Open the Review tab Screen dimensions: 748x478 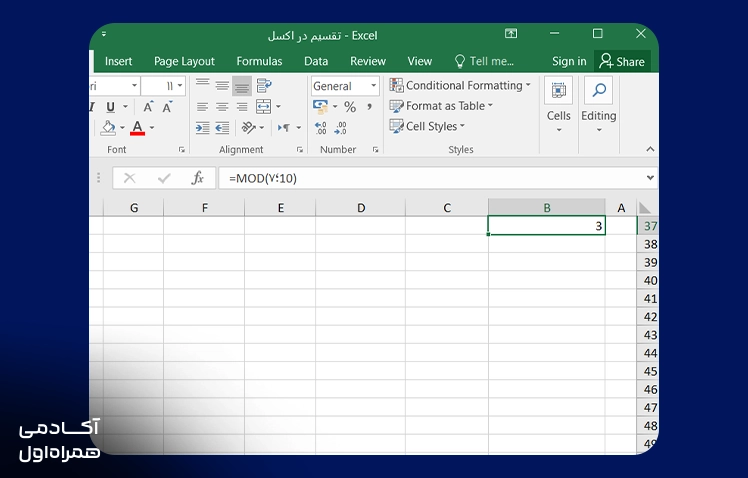[368, 62]
